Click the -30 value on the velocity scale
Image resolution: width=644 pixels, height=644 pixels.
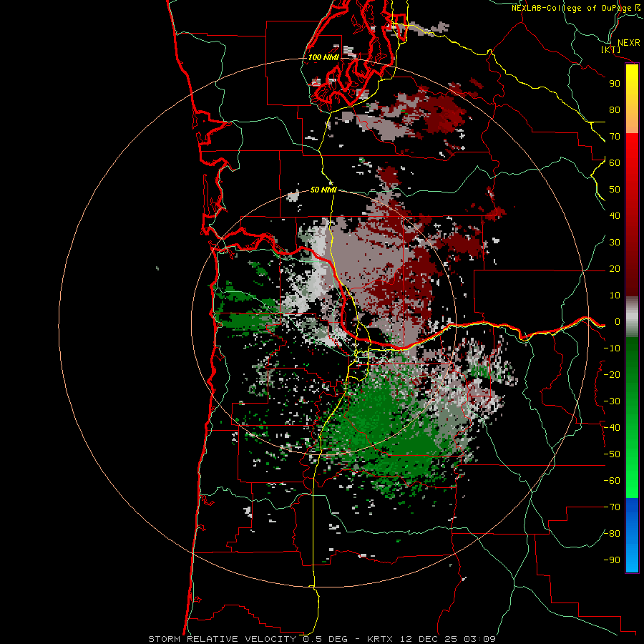[x=612, y=401]
